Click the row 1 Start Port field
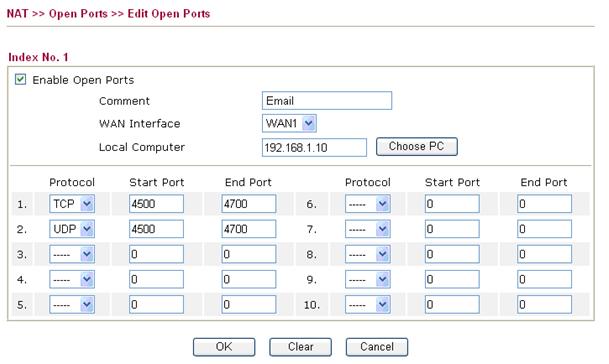Viewport: 609px width, 364px height. (157, 204)
